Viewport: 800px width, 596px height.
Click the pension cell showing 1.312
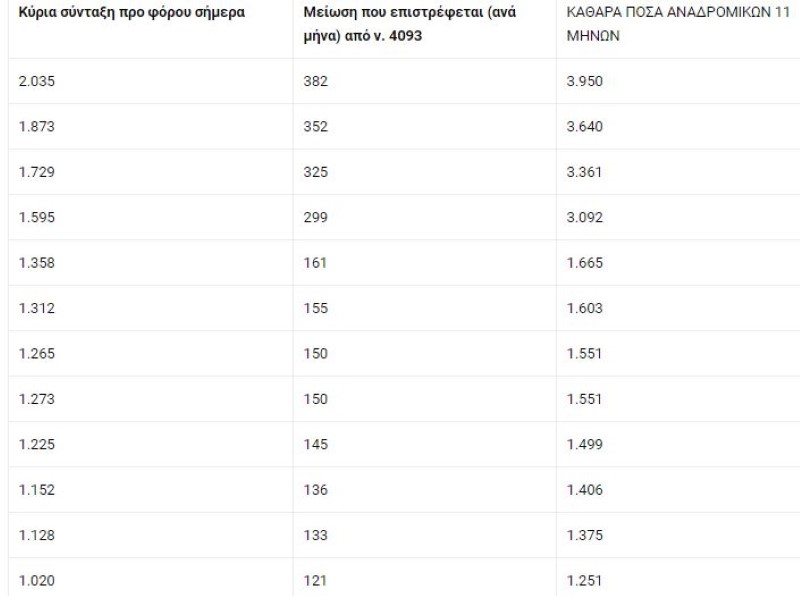pos(36,308)
